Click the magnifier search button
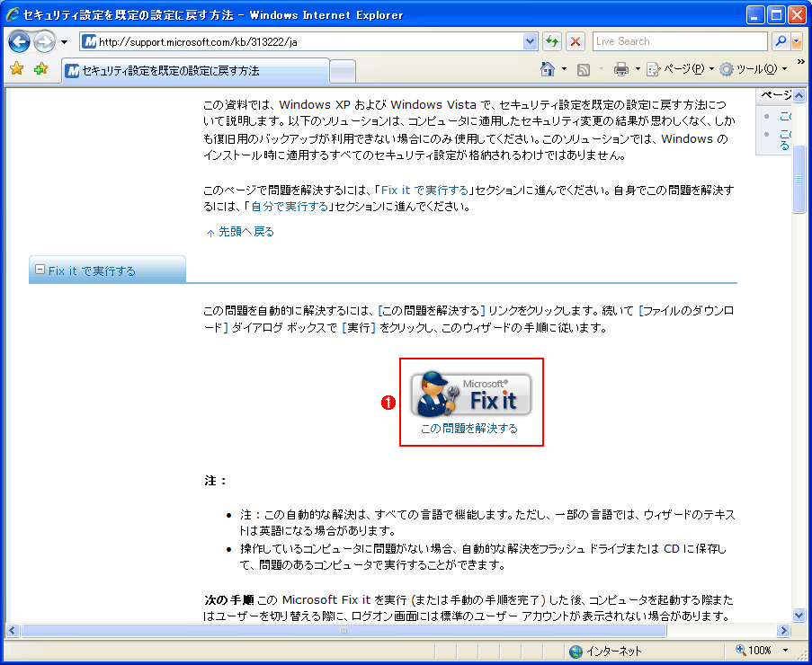Image resolution: width=812 pixels, height=665 pixels. tap(780, 41)
